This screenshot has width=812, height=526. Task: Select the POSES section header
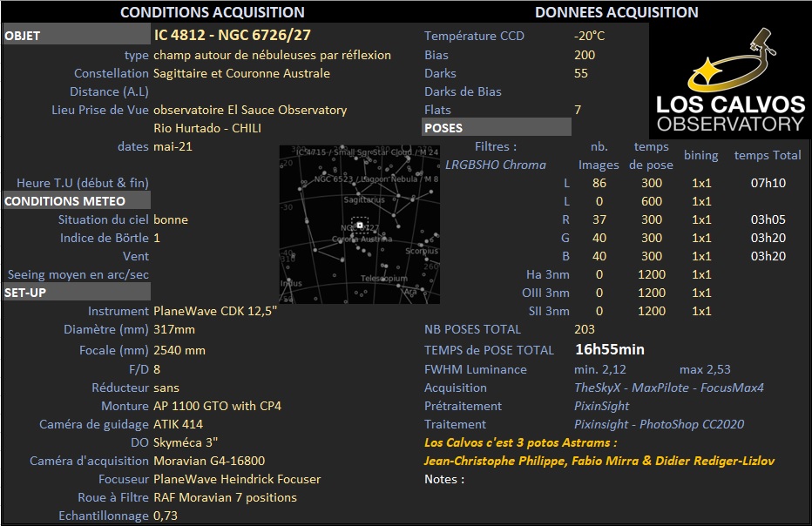497,127
